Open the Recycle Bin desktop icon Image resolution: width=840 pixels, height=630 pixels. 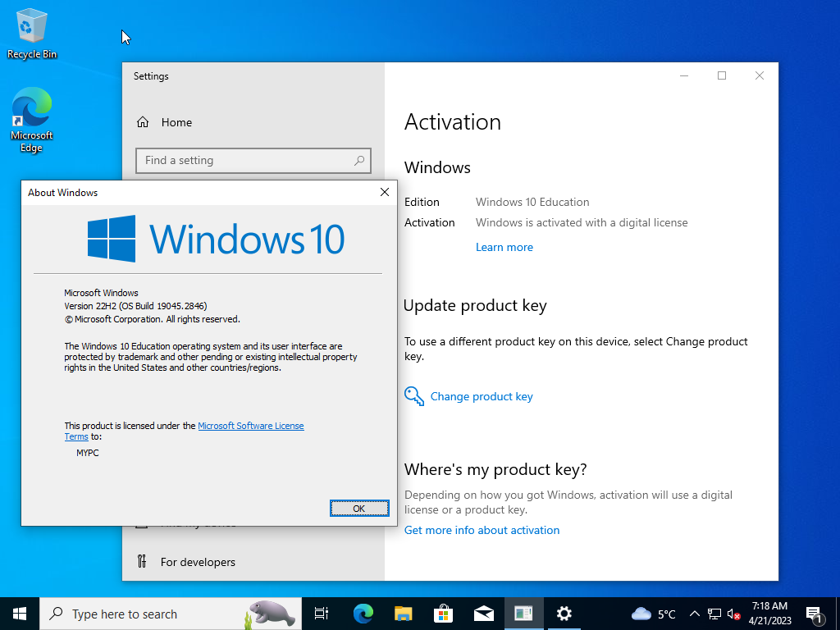coord(32,34)
